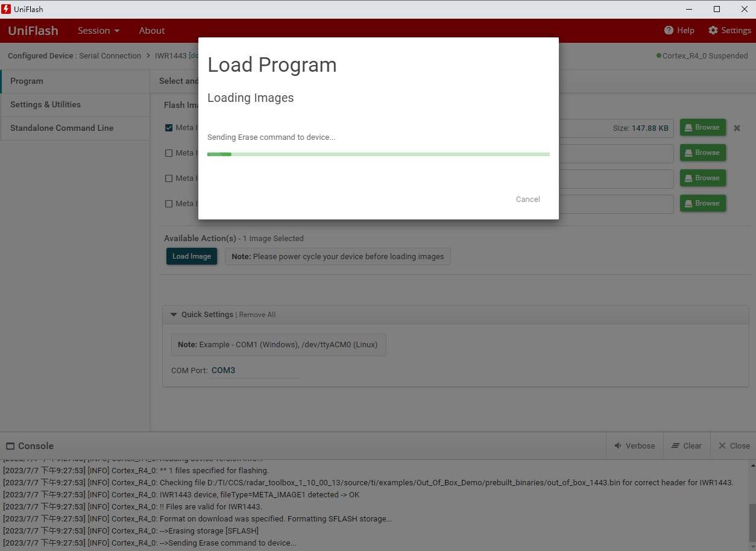Viewport: 756px width, 551px height.
Task: Click the COM1 example note
Action: [278, 345]
